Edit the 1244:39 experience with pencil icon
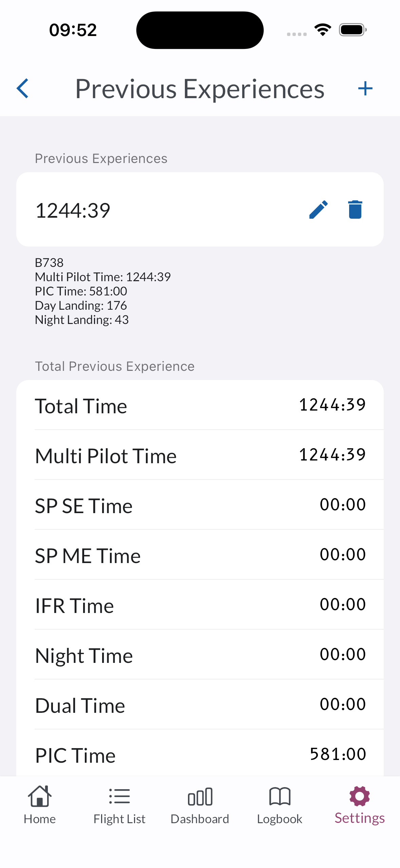Screen dimensions: 400x868 318,210
